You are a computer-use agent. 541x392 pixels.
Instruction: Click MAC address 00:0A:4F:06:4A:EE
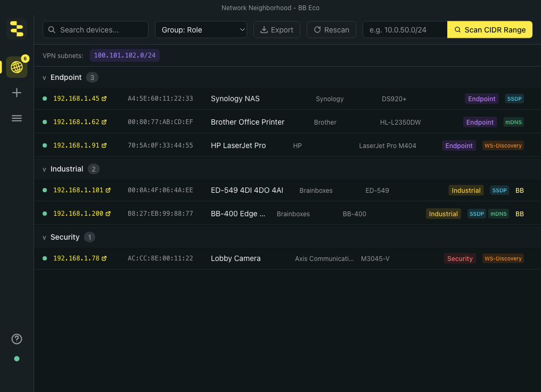(x=160, y=190)
